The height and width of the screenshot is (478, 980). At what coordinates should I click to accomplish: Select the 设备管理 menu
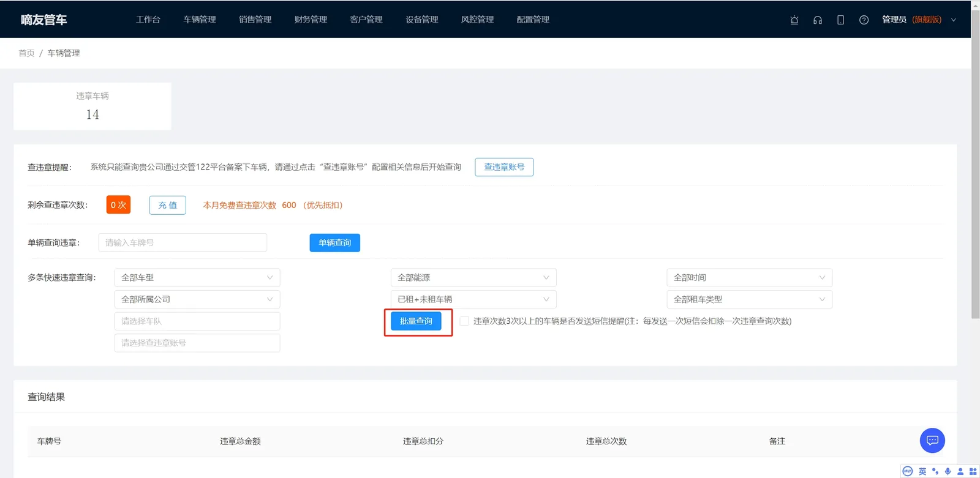tap(422, 20)
